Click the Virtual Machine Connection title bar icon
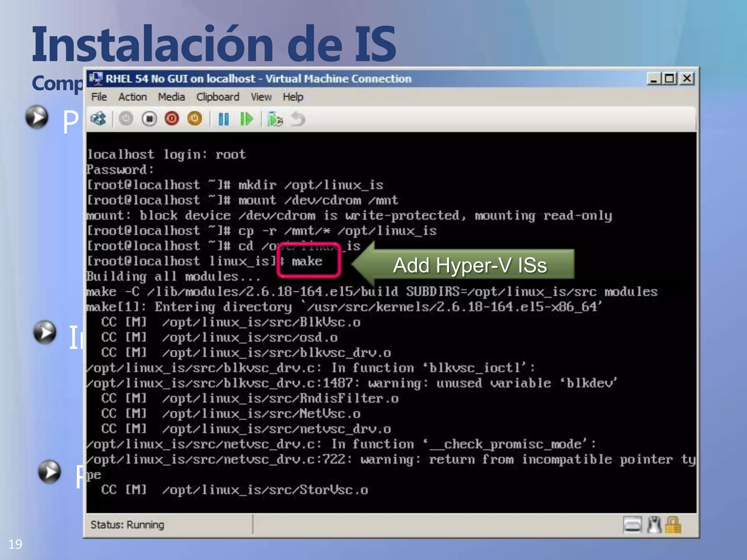The image size is (747, 560). 96,78
